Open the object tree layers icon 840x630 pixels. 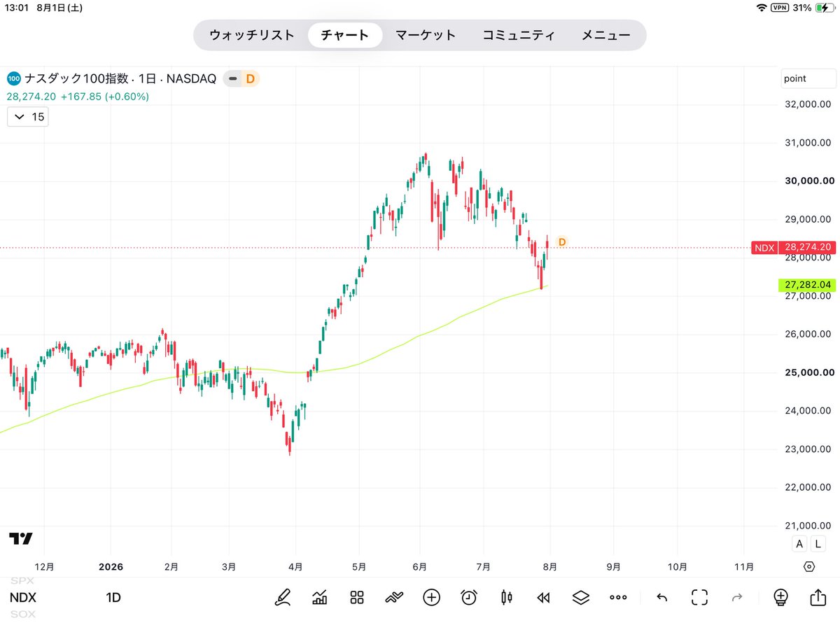[581, 597]
